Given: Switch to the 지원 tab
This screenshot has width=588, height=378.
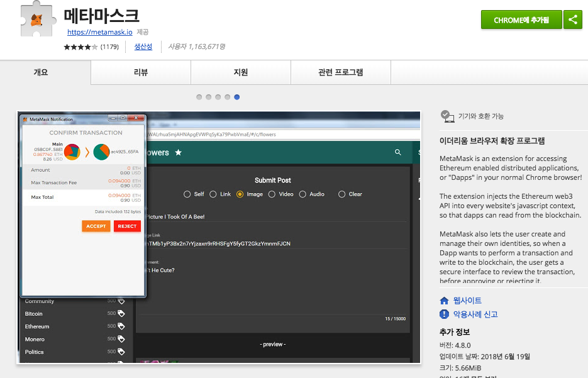Looking at the screenshot, I should point(241,72).
